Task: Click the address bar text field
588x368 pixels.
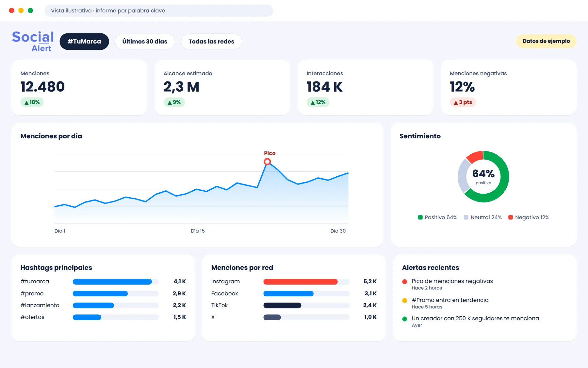Action: (x=159, y=10)
